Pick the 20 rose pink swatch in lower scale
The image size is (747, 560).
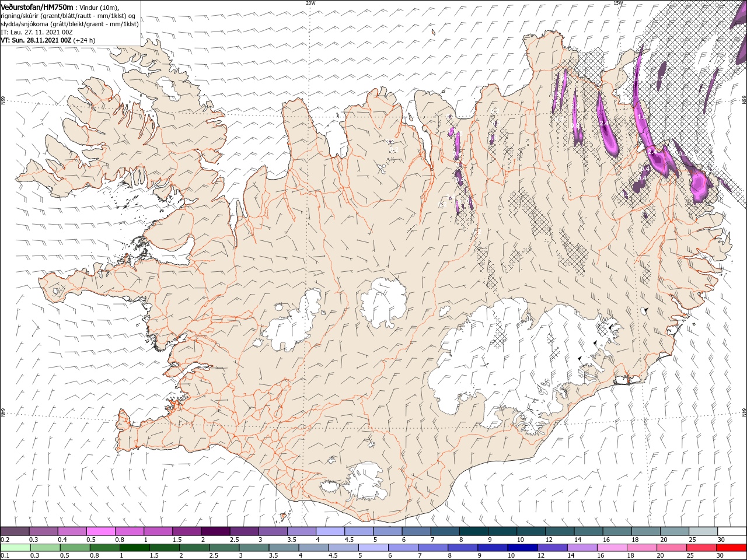click(671, 548)
